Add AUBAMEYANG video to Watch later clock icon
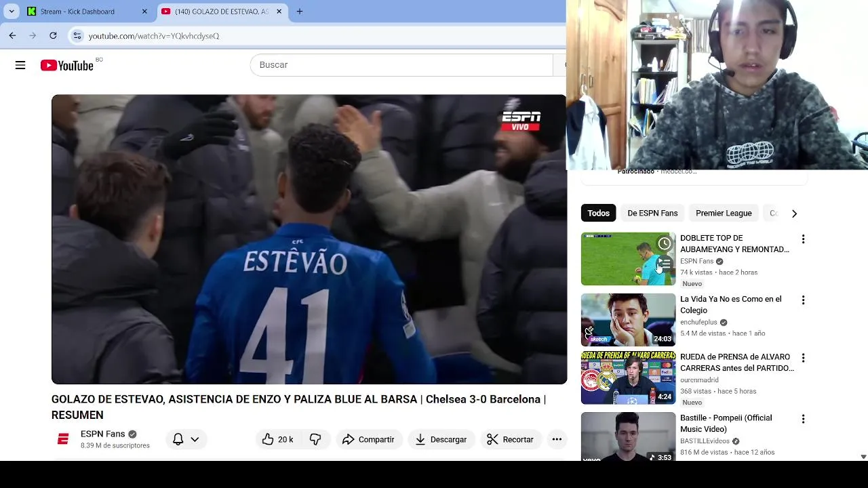Screen dimensions: 868x488 (665, 243)
